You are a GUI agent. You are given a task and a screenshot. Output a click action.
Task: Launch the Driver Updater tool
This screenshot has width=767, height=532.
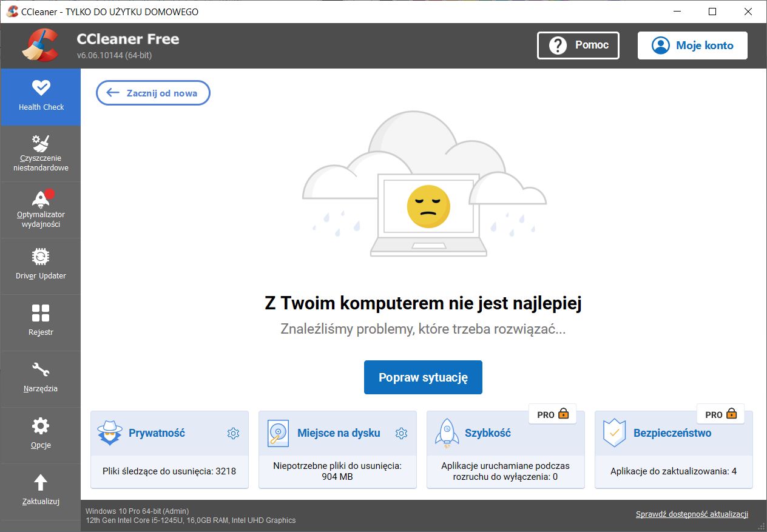41,266
